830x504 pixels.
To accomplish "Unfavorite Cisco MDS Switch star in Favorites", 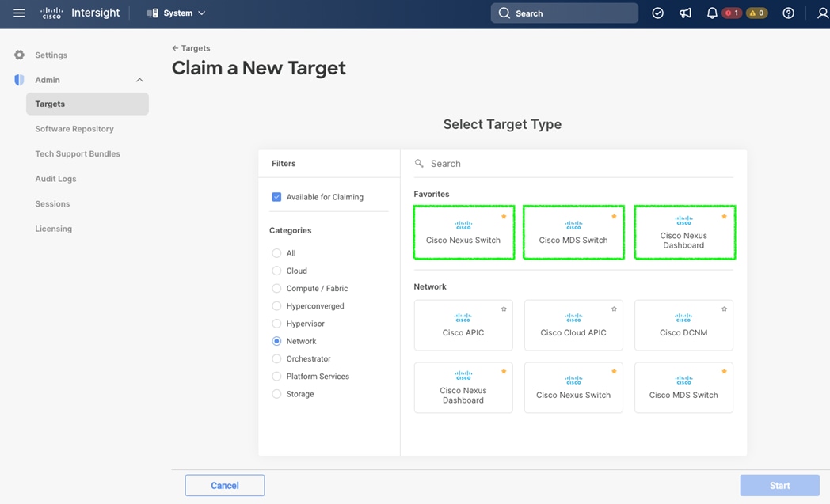I will click(x=614, y=216).
